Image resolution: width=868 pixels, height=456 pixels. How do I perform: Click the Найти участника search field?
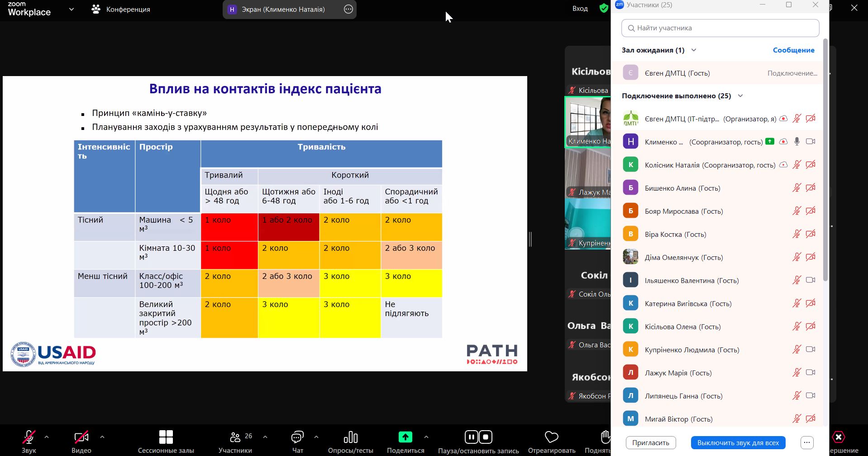[x=720, y=28]
